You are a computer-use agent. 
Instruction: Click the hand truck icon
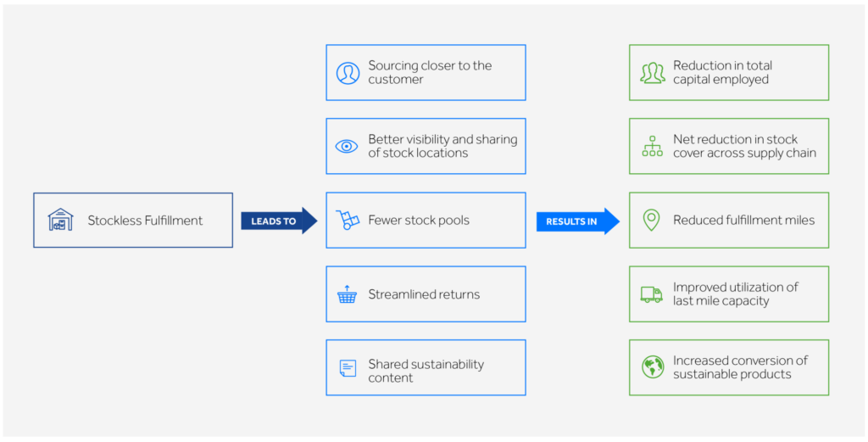pos(348,221)
